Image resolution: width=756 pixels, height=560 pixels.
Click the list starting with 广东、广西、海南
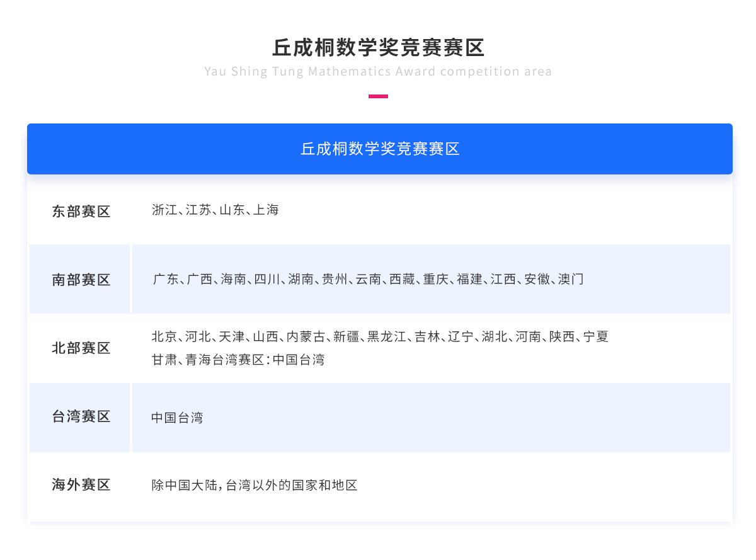click(x=369, y=279)
